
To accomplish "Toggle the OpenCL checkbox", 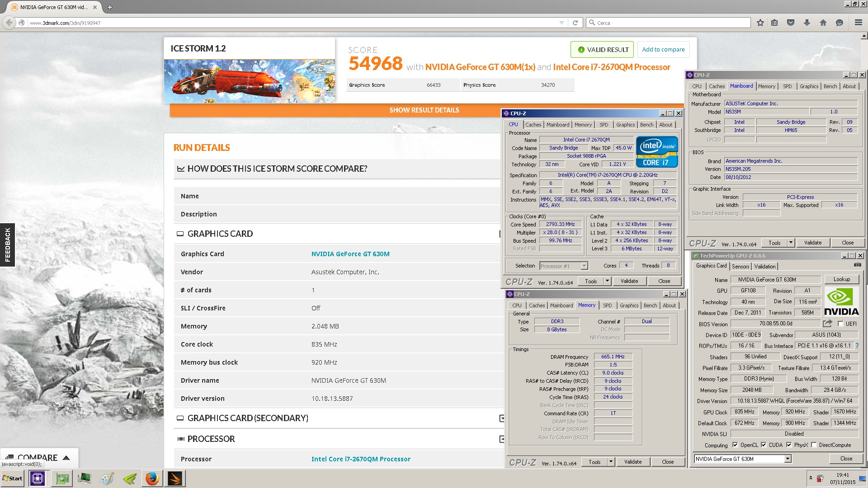I will 735,445.
